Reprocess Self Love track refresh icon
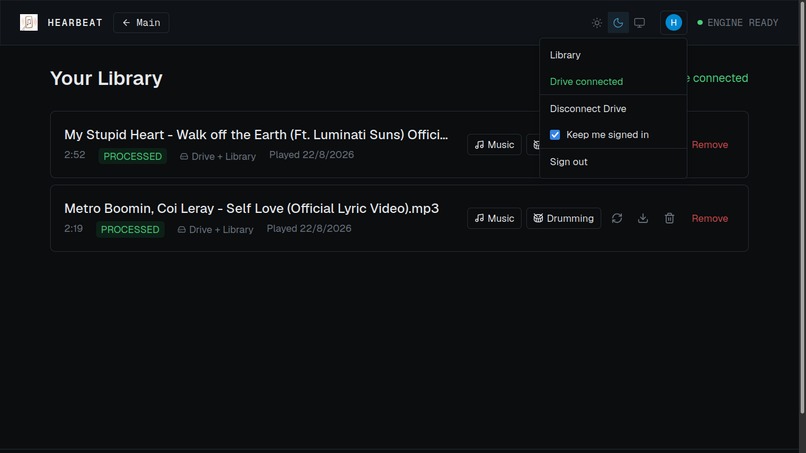This screenshot has width=806, height=453. [x=617, y=218]
